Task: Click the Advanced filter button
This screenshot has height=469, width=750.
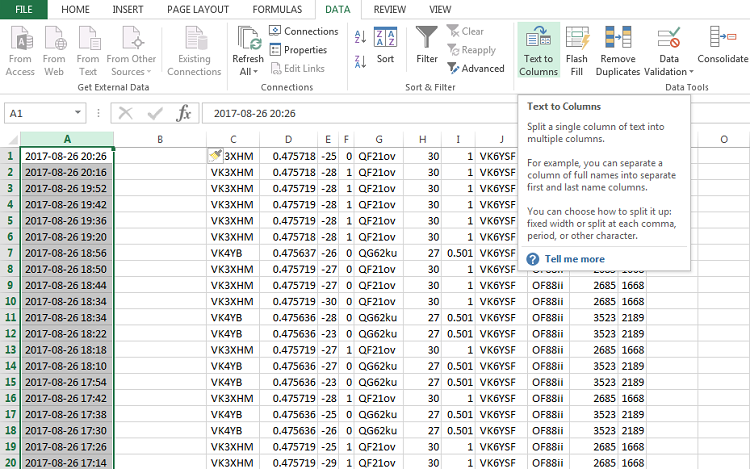Action: 476,69
